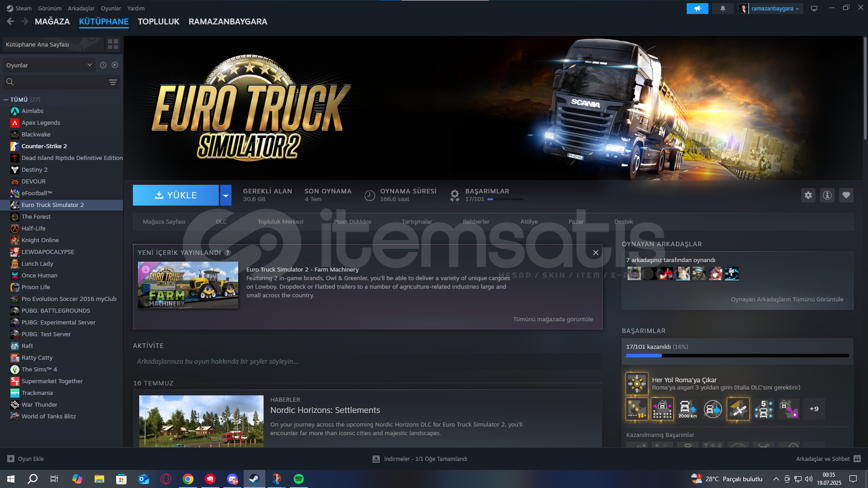Switch to Big Picture mode monitor icon
Viewport: 868px width, 488px height.
tap(814, 9)
